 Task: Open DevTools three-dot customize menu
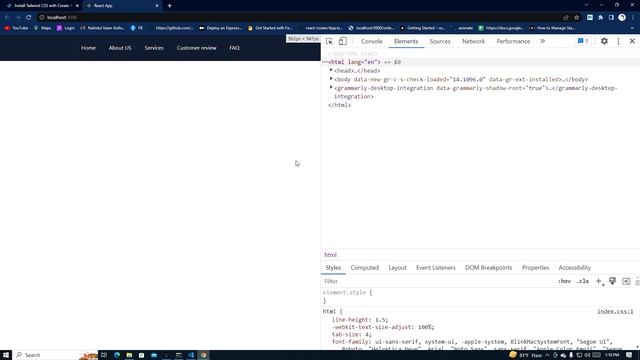618,41
